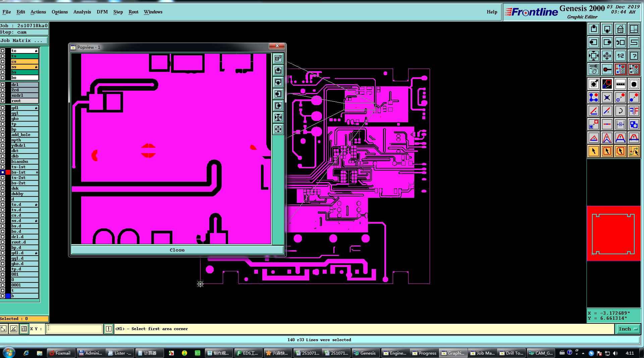Image resolution: width=644 pixels, height=358 pixels.
Task: Click the red board overview thumbnail
Action: click(x=613, y=233)
